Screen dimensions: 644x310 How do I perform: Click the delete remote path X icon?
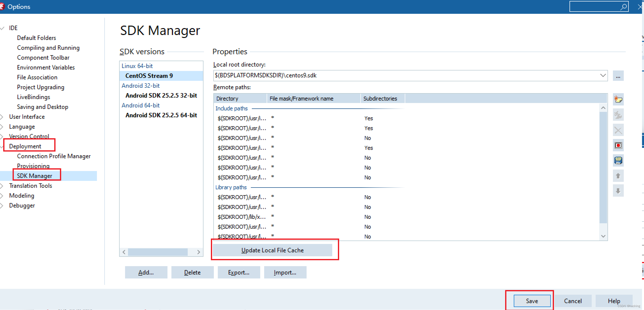[618, 130]
